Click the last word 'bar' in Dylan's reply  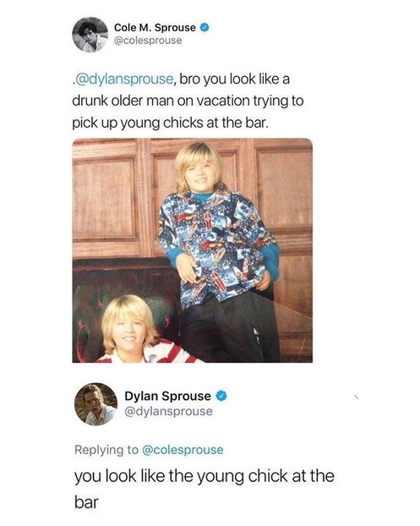point(86,502)
